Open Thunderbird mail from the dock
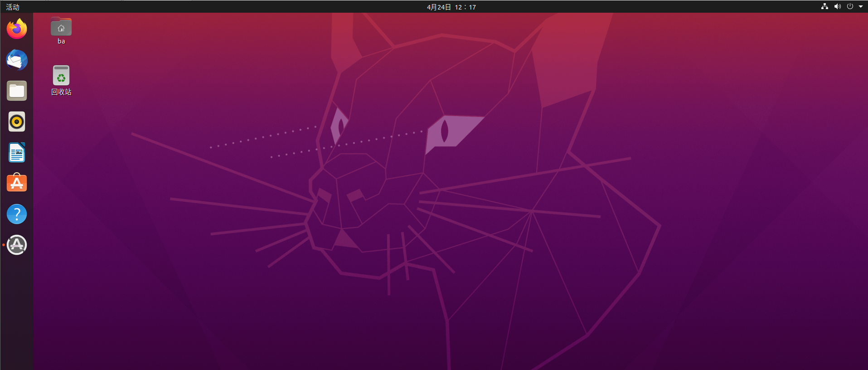Viewport: 868px width, 370px height. coord(17,60)
